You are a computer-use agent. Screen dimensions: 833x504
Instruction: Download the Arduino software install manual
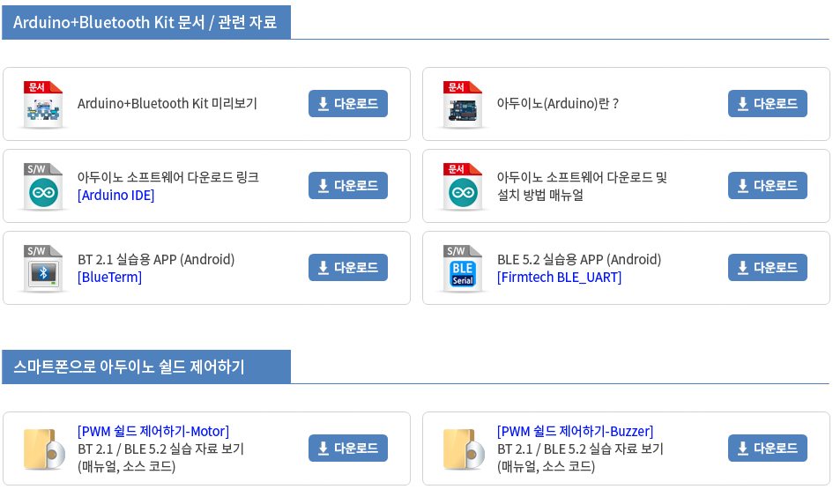(768, 185)
